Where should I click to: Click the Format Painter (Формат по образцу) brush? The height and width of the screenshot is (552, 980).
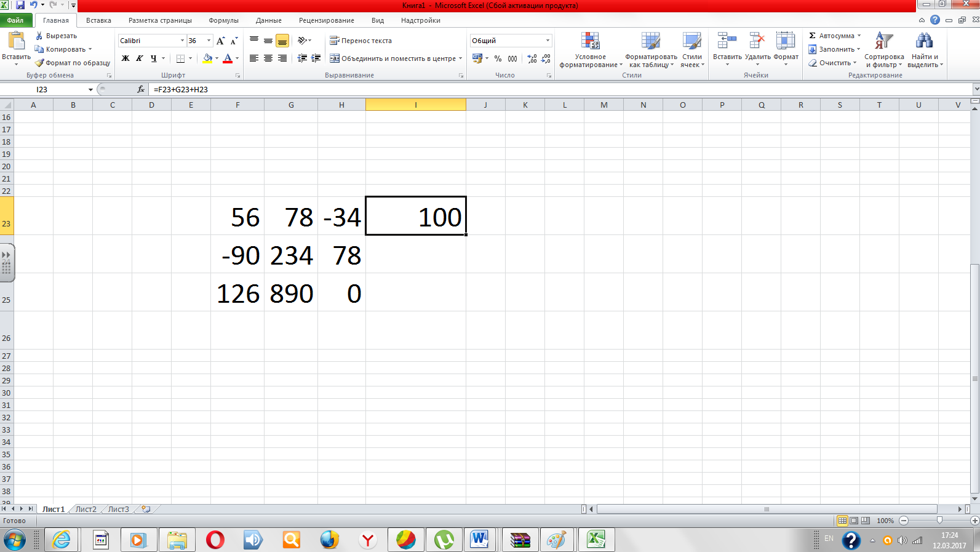[x=39, y=63]
